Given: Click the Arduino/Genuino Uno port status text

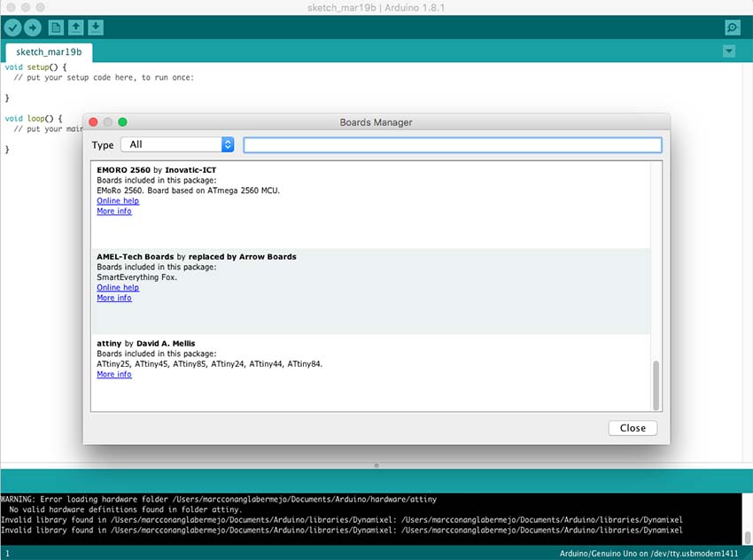Looking at the screenshot, I should pyautogui.click(x=648, y=554).
